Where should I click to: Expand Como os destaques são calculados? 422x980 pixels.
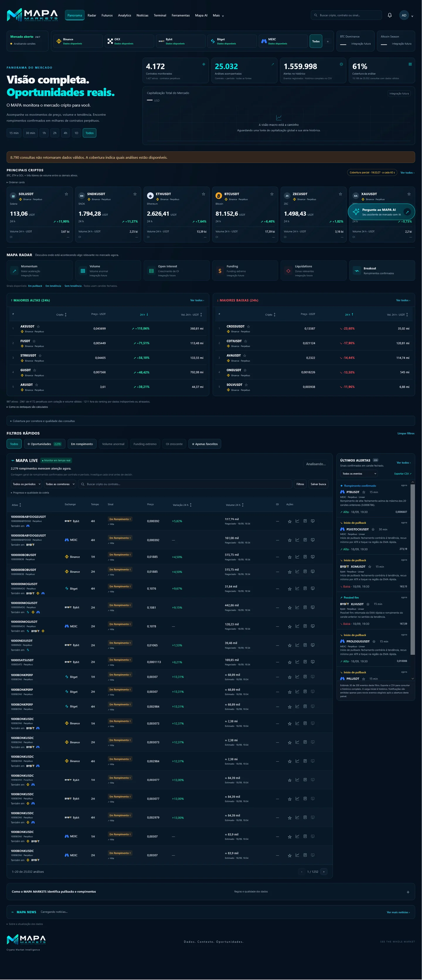click(x=27, y=407)
